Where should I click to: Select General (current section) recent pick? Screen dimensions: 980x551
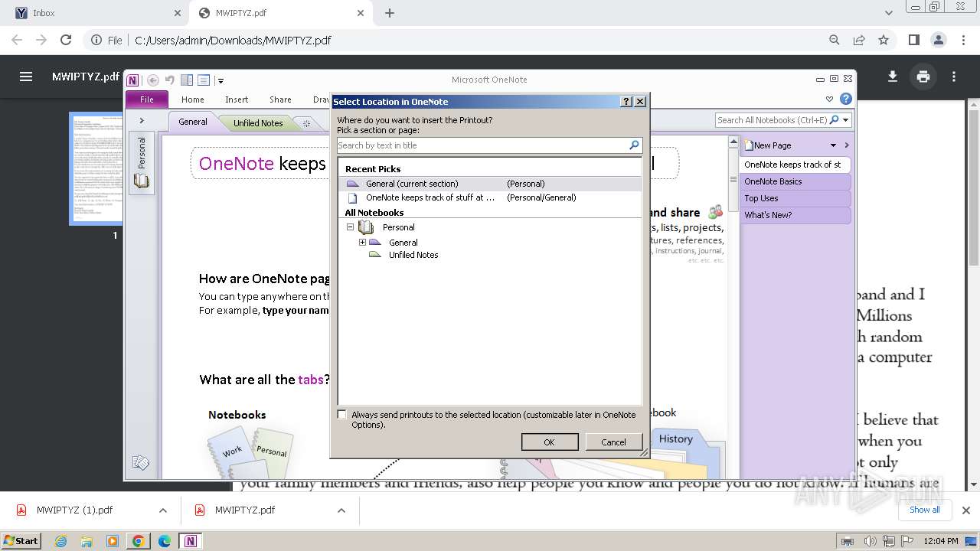tap(490, 184)
